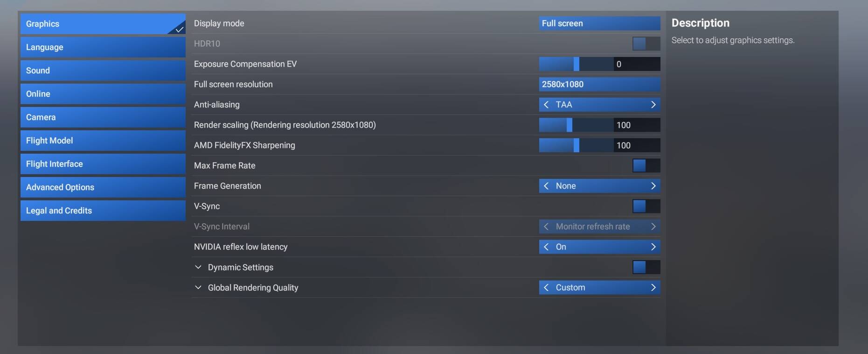The height and width of the screenshot is (354, 868).
Task: Toggle the HDR10 switch
Action: [646, 43]
